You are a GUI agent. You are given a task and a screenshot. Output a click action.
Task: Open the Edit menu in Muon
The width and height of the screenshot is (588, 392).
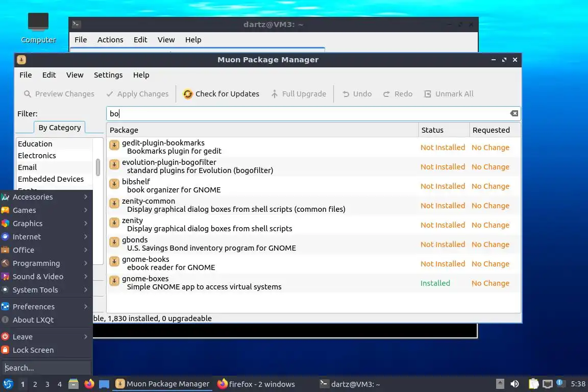point(49,75)
